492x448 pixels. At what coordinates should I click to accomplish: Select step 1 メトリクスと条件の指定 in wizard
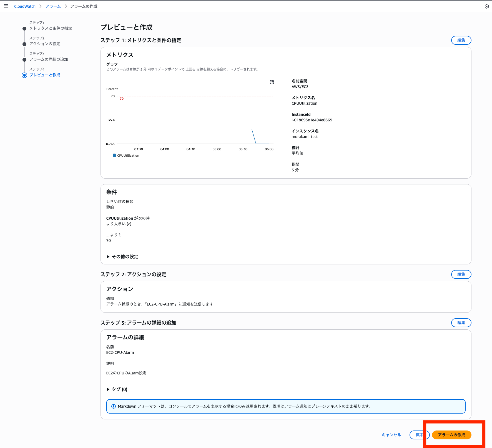(51, 28)
